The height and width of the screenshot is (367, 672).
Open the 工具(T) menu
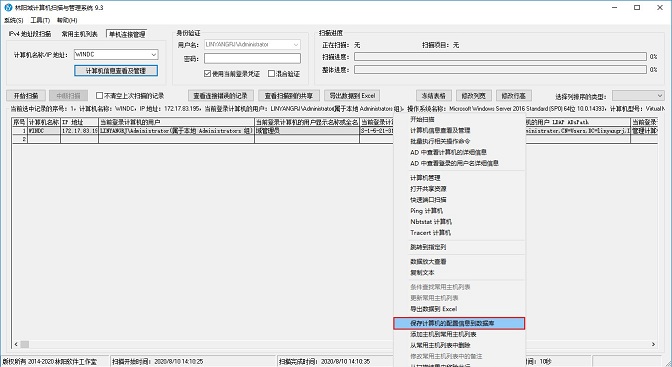pos(40,20)
